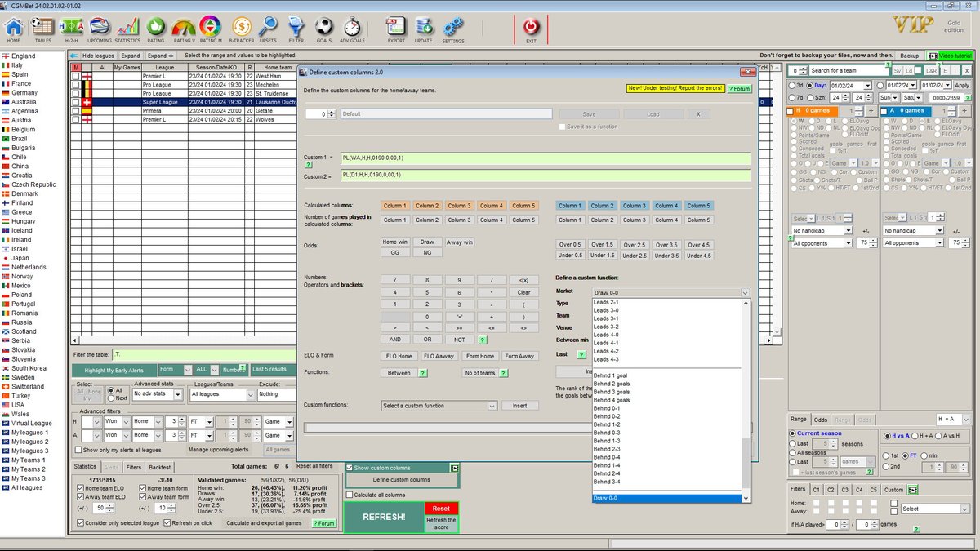Open the Select a custom function dropdown

[439, 406]
